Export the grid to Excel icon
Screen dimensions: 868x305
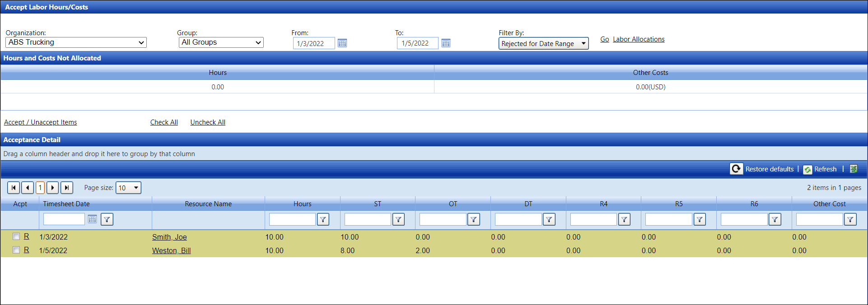854,169
